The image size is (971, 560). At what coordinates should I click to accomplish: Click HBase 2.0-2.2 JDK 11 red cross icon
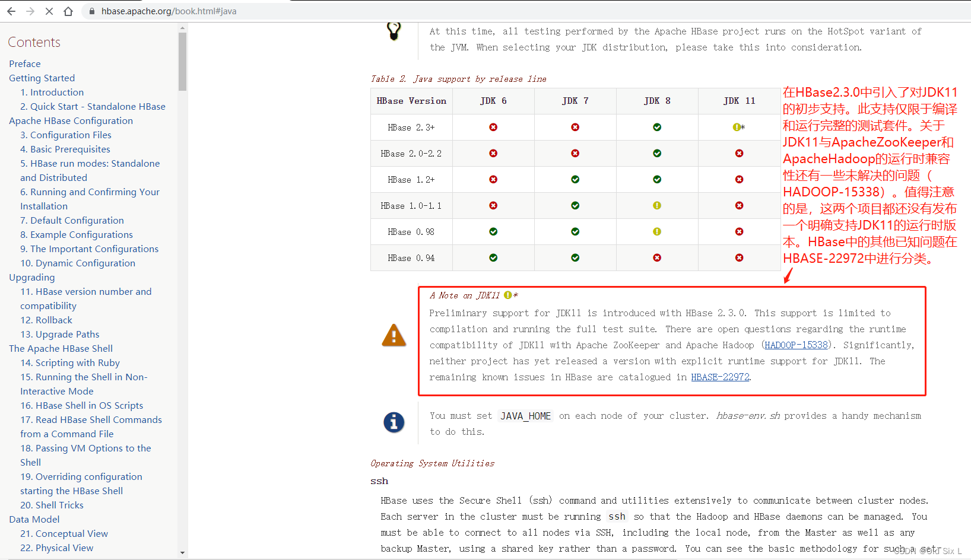pyautogui.click(x=739, y=153)
